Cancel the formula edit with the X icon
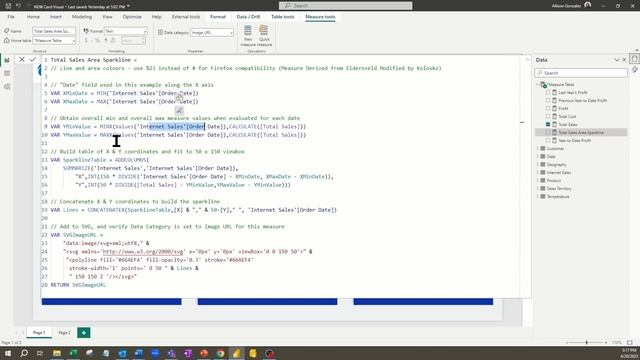The height and width of the screenshot is (360, 640). coord(22,60)
